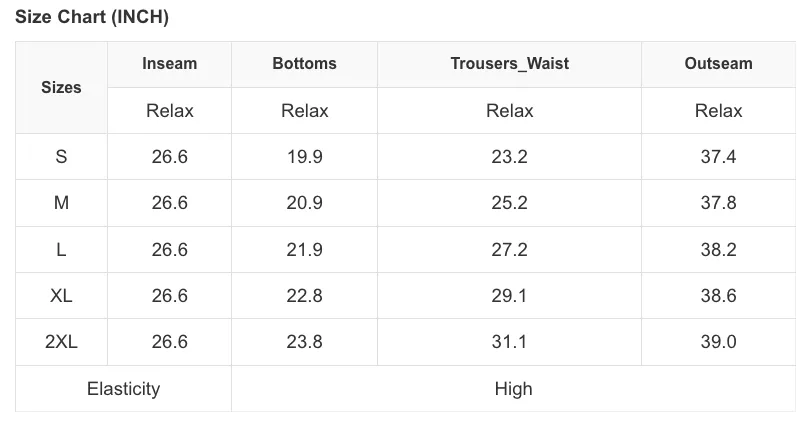The image size is (812, 432).
Task: Click the 23.8 Bottoms value for 2XL
Action: (x=304, y=342)
